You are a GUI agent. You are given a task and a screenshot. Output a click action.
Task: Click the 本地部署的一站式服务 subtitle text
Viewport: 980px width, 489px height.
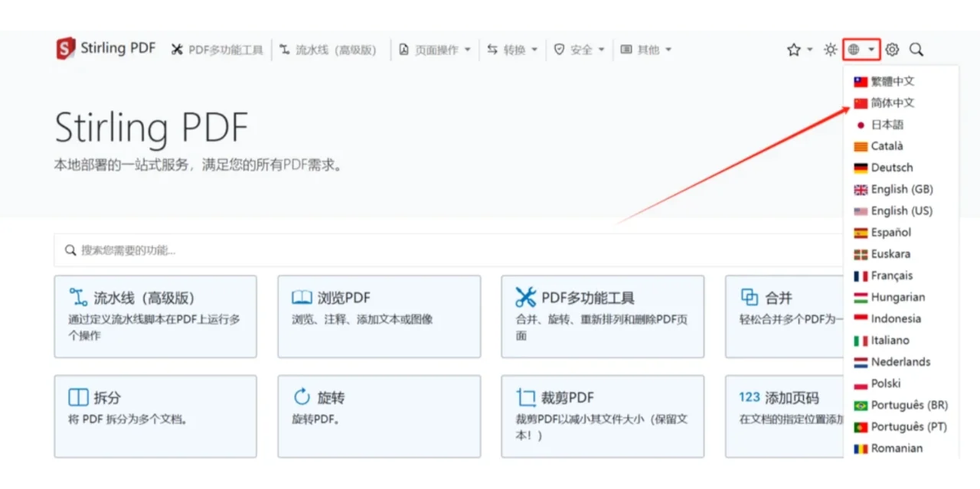pos(198,165)
